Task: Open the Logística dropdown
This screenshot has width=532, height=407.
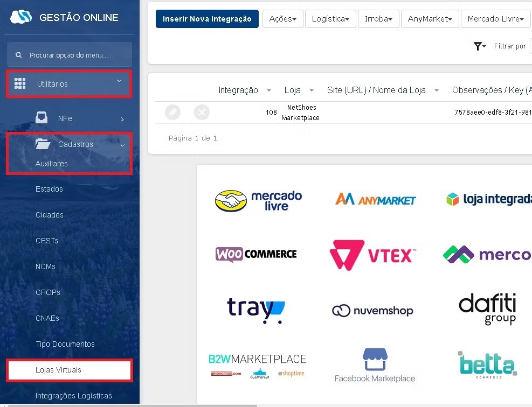Action: (x=330, y=19)
